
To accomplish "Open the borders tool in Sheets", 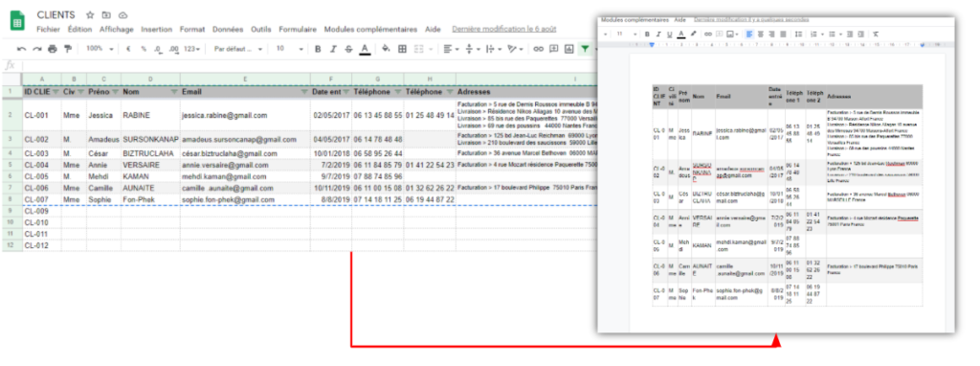I will [x=403, y=49].
